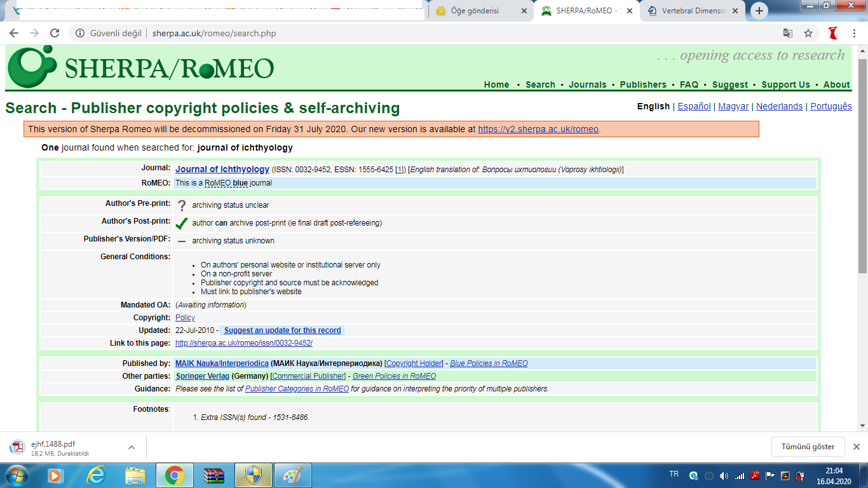Open MAIK Nauka/Interperiodica publisher link

222,363
